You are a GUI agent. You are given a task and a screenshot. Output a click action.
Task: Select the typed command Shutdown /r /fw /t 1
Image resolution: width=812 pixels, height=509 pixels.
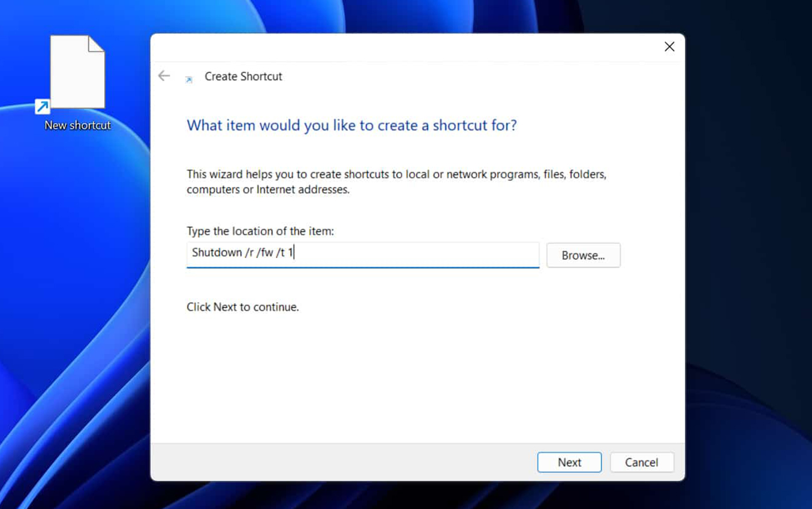242,253
